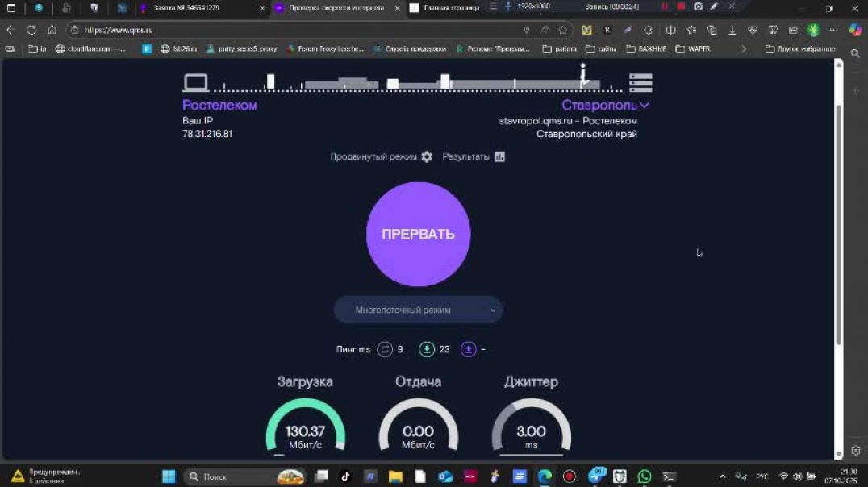Add page to favorites with star icon
This screenshot has width=868, height=487.
coord(563,30)
